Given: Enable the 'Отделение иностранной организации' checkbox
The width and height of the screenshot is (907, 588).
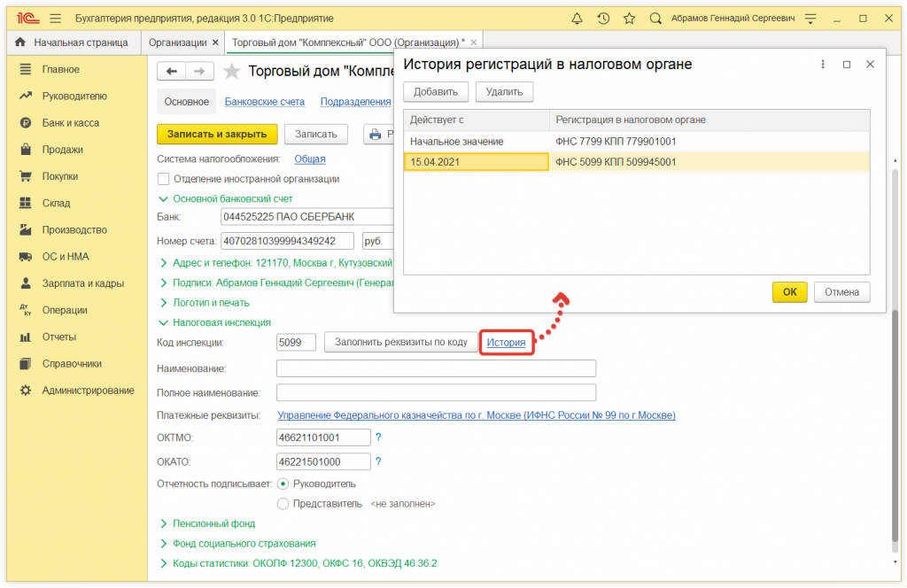Looking at the screenshot, I should point(163,179).
